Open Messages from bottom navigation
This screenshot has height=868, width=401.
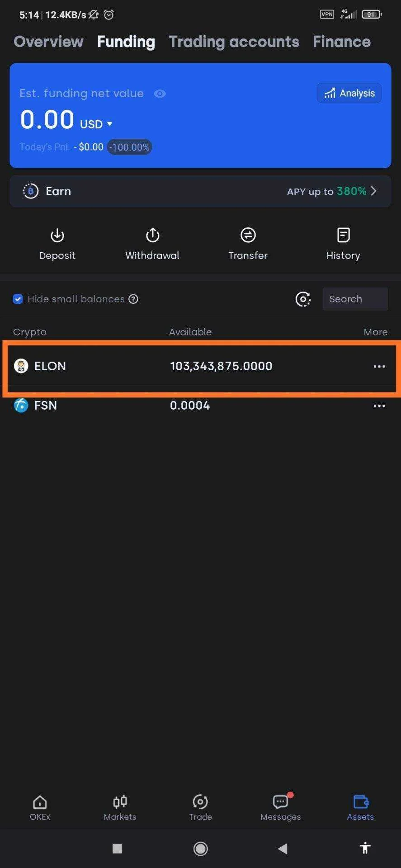tap(280, 807)
